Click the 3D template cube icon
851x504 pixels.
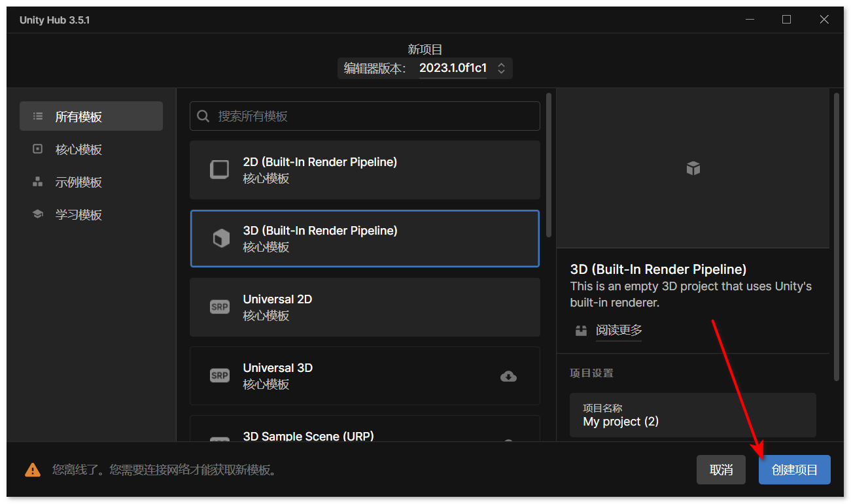(x=220, y=239)
